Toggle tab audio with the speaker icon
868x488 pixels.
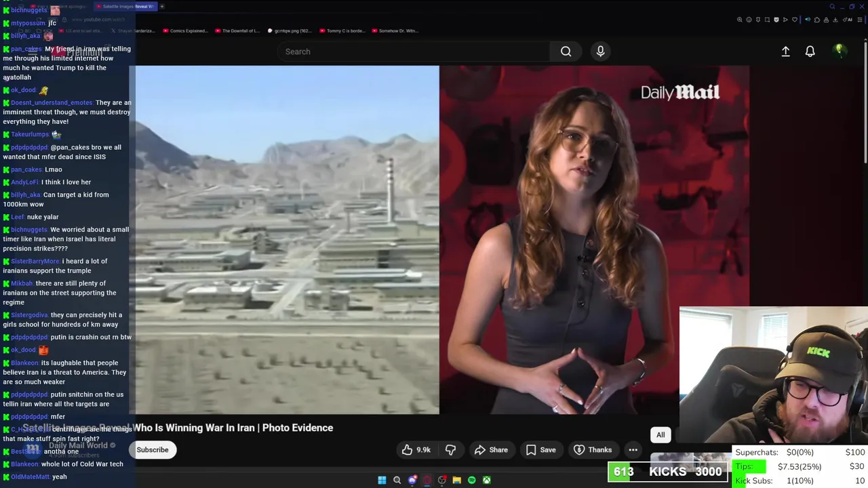click(x=808, y=20)
